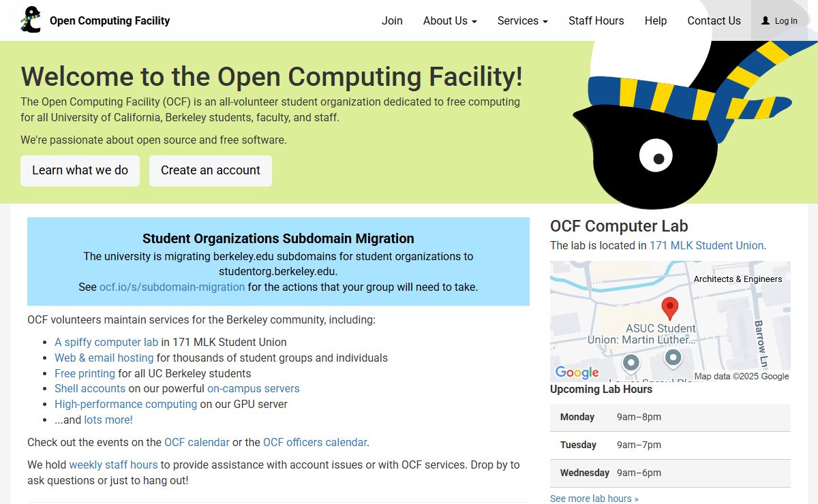Select Help in the top navigation

(655, 20)
